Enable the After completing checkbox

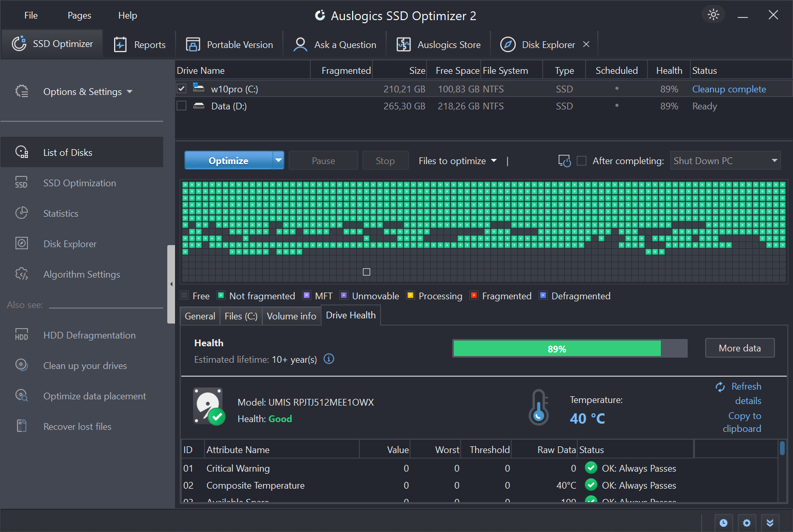point(581,160)
